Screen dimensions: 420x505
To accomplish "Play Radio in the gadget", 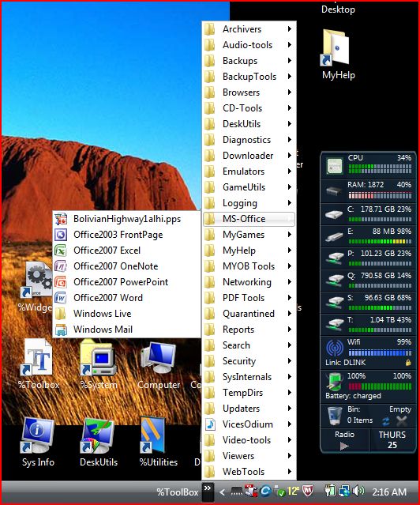I will click(344, 446).
